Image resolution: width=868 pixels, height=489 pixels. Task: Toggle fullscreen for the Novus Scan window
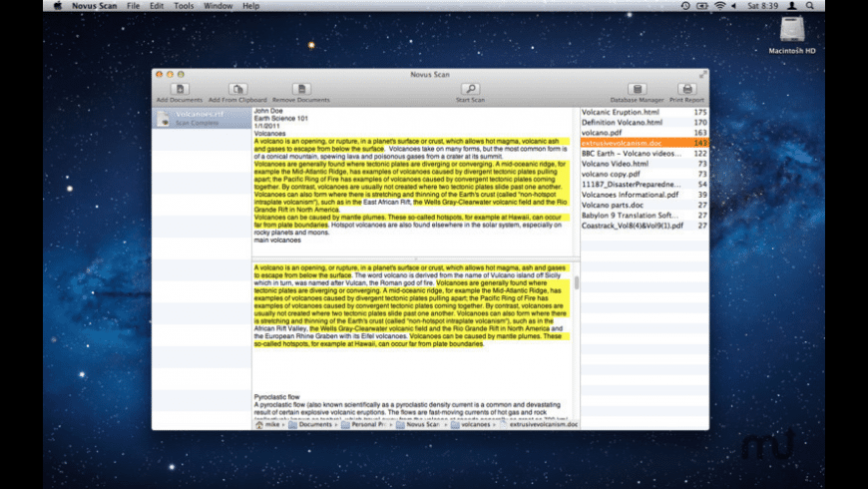702,74
